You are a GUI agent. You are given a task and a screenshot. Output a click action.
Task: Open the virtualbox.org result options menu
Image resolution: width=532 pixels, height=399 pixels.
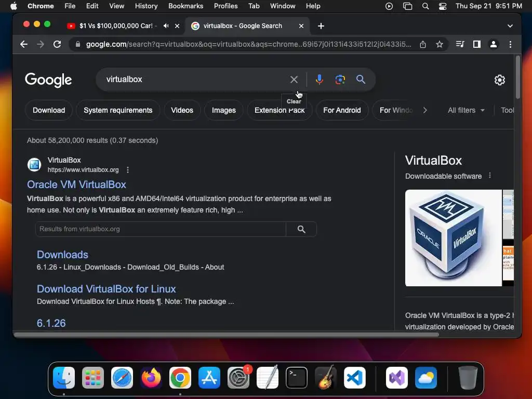[x=128, y=170]
